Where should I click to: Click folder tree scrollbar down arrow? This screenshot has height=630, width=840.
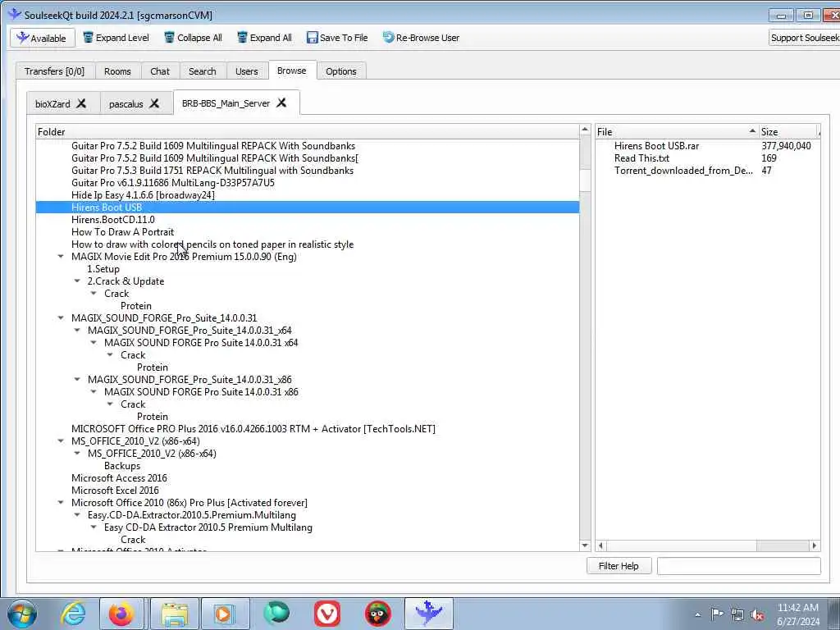tap(585, 546)
